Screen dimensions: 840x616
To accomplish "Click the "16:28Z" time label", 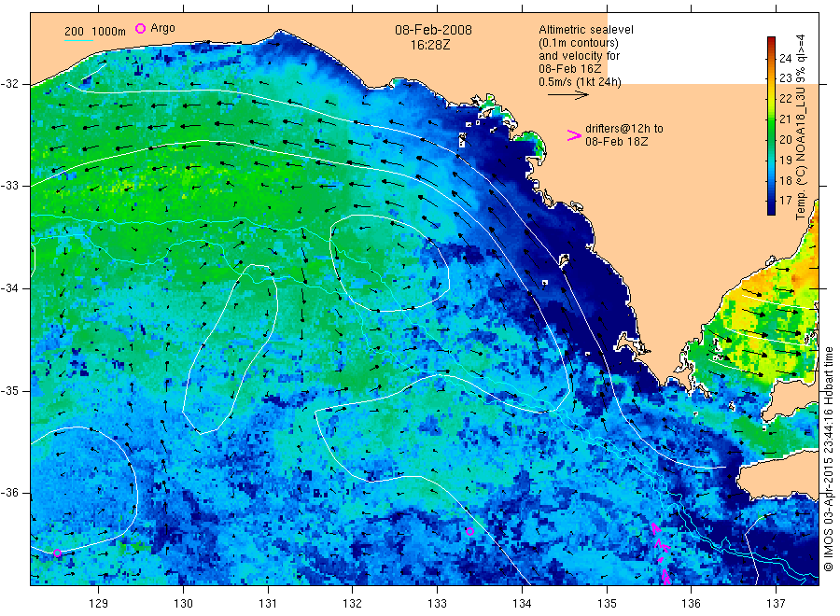I will 430,46.
